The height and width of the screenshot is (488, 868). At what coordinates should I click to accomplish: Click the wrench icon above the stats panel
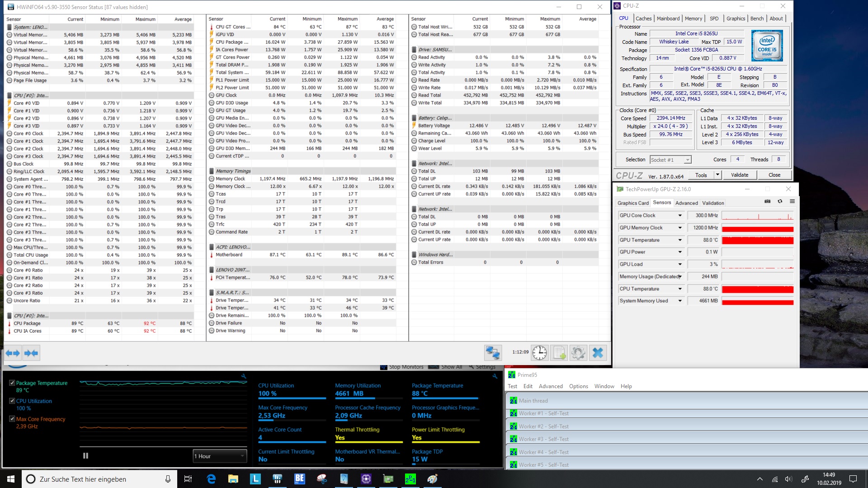pyautogui.click(x=495, y=376)
